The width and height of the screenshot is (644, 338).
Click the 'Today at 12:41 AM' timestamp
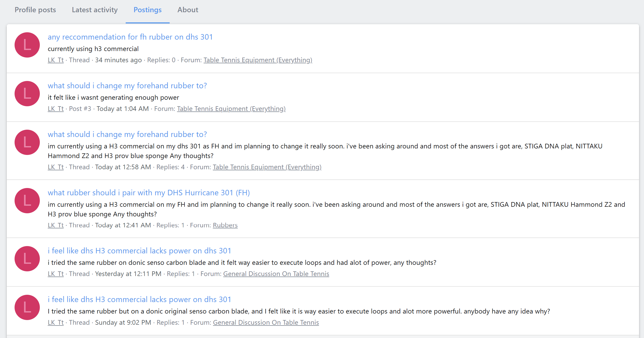coord(123,225)
